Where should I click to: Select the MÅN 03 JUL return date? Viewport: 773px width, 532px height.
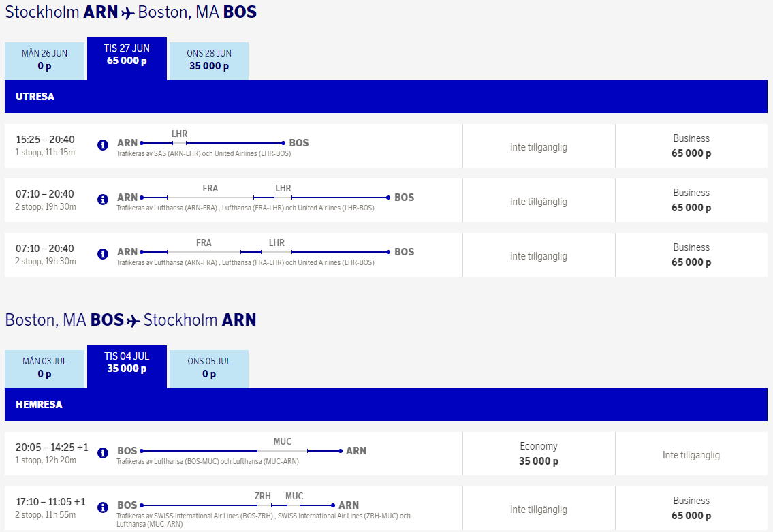(x=45, y=368)
